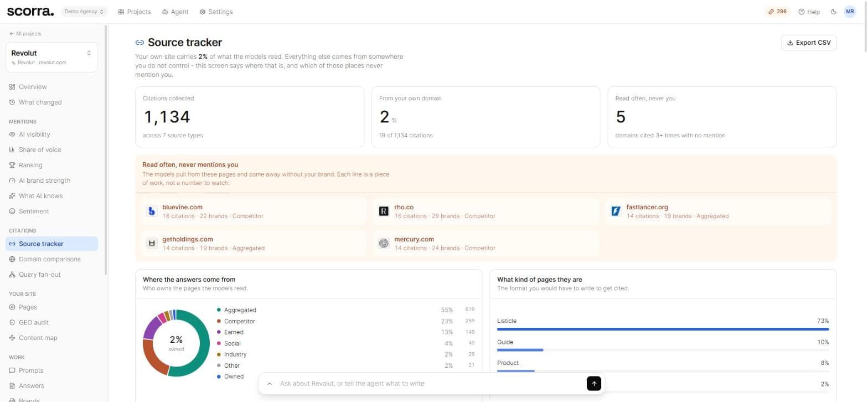
Task: Open the Projects menu
Action: pos(135,12)
